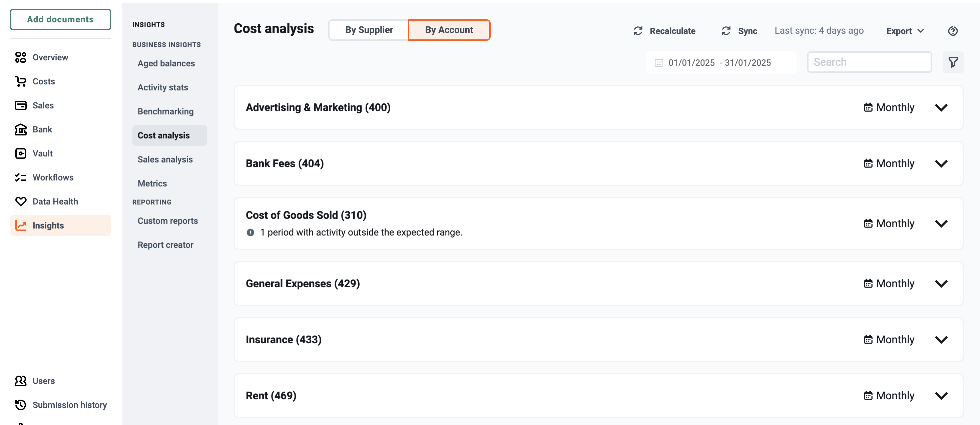The height and width of the screenshot is (425, 980).
Task: Expand the General Expenses (429) chevron
Action: (x=941, y=284)
